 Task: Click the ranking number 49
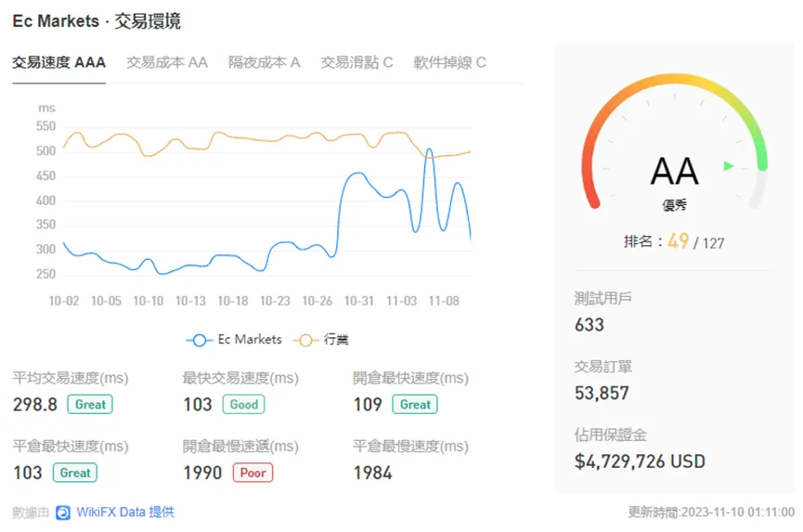[678, 240]
